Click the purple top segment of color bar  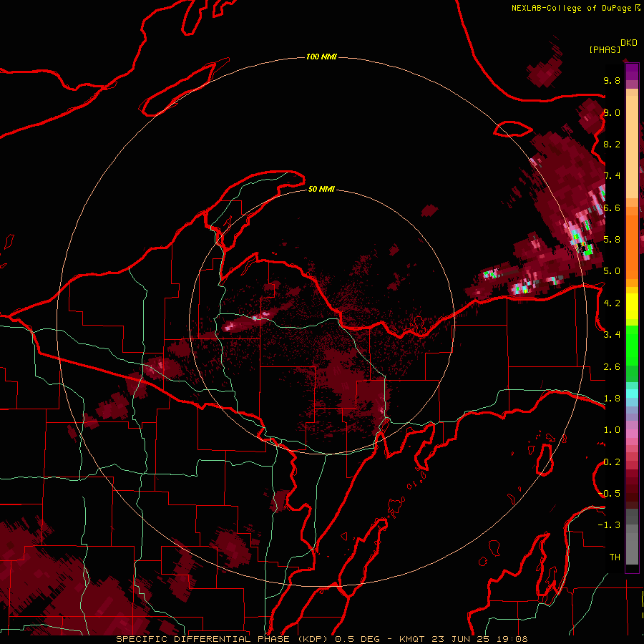(632, 72)
